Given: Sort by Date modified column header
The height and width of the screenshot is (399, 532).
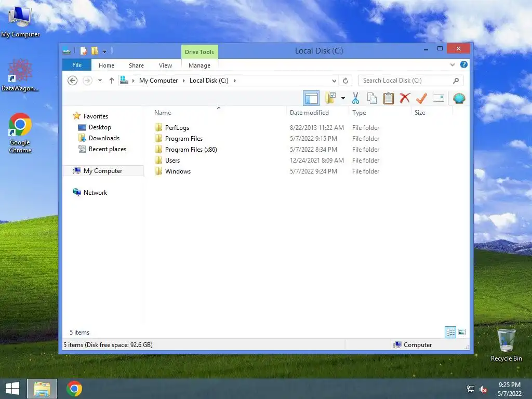Looking at the screenshot, I should [309, 113].
